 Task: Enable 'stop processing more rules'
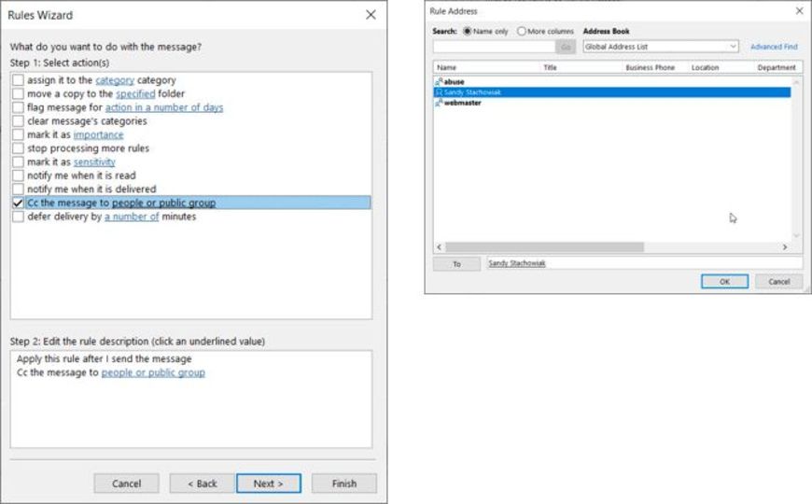(x=18, y=148)
